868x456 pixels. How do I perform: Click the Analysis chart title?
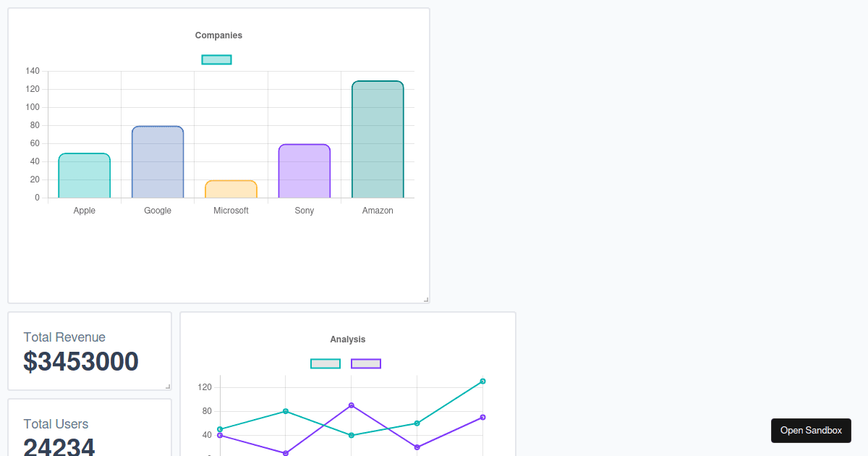(348, 339)
